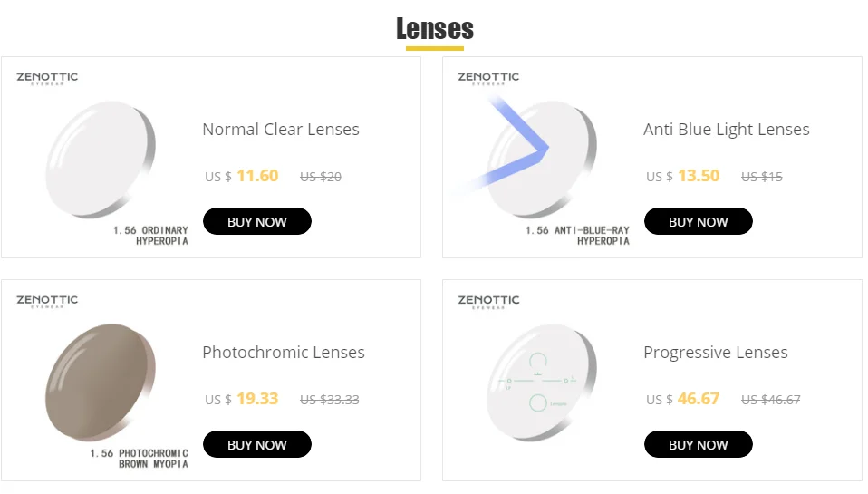Click Buy Now for Progressive Lenses
868x494 pixels.
(x=698, y=444)
